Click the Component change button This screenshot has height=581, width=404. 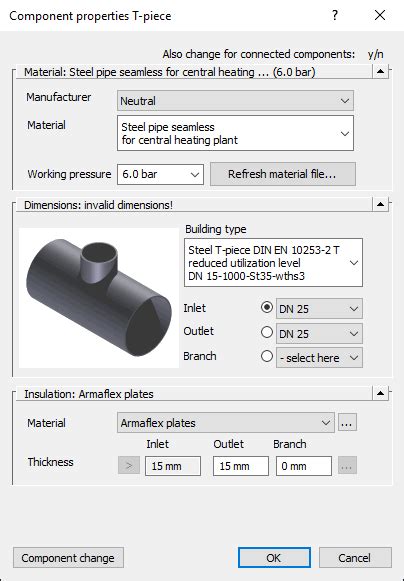[68, 558]
